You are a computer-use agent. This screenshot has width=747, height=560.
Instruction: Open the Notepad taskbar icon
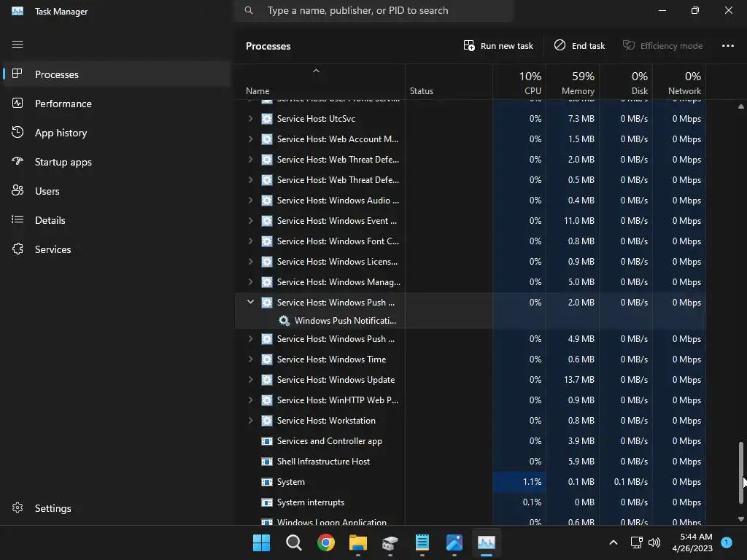point(422,542)
